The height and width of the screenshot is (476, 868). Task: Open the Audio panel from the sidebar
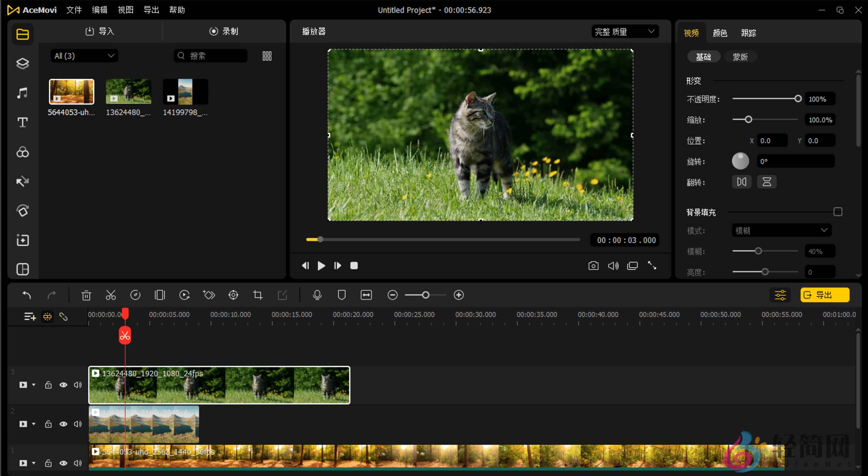tap(22, 93)
